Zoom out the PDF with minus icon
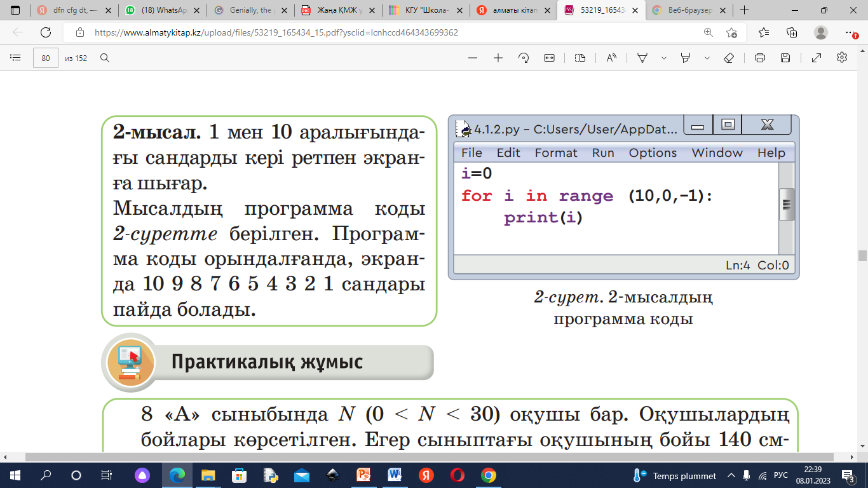Screen dimensions: 868x488 (x=472, y=58)
